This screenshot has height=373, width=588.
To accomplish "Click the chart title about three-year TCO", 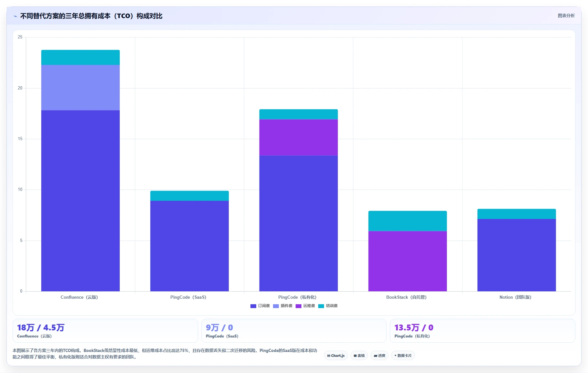I will [91, 16].
